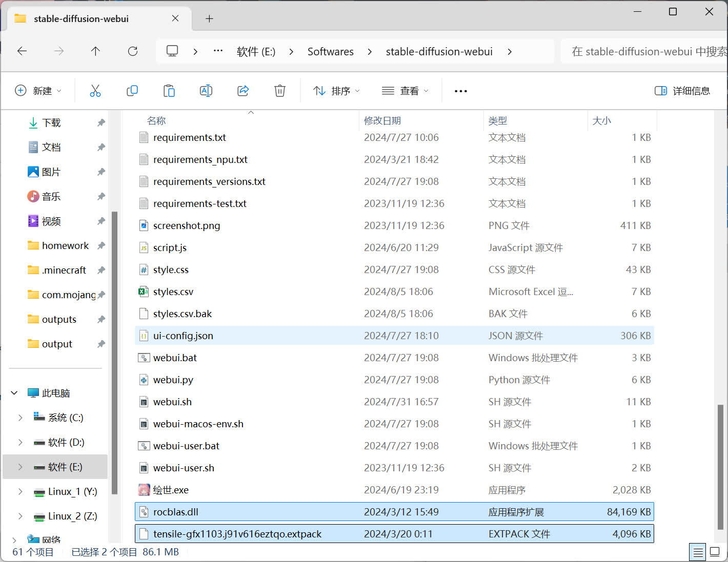Toggle the details pane (详细信息)
Viewport: 728px width, 562px height.
click(x=682, y=91)
